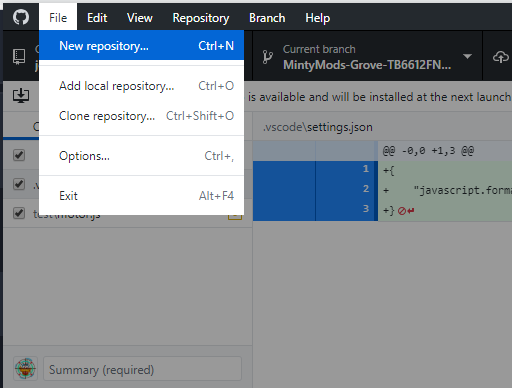Screen dimensions: 512x388
Task: Uncheck the test motor.js file checkbox
Action: pyautogui.click(x=19, y=213)
